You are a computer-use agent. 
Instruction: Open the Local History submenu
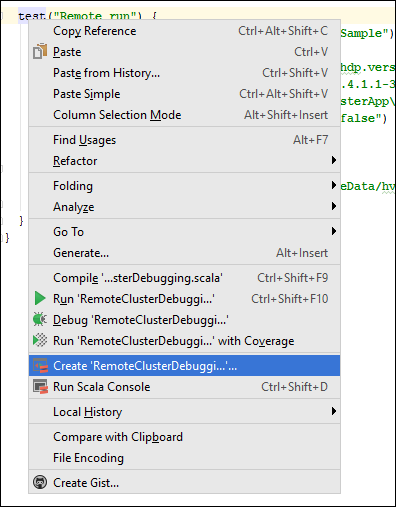pos(184,412)
